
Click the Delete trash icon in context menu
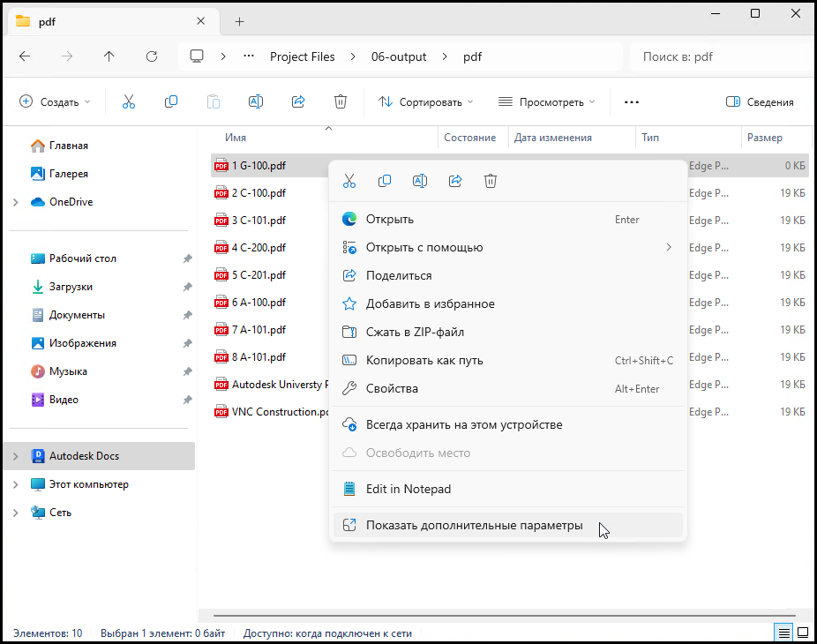[491, 182]
